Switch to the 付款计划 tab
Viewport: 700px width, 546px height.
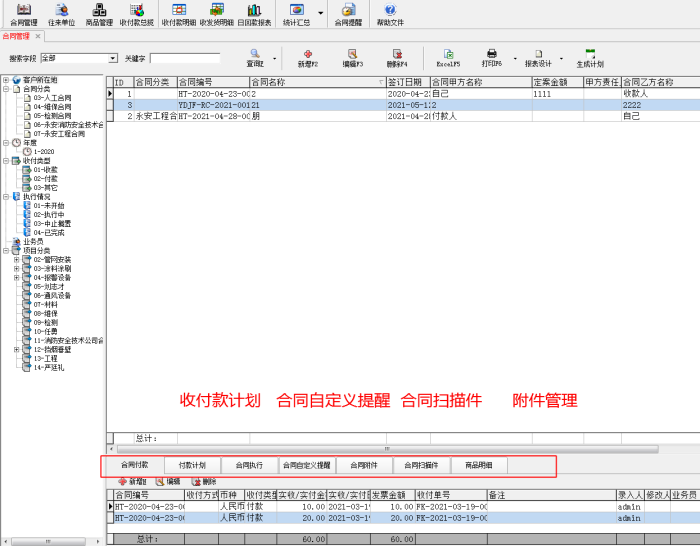point(191,465)
